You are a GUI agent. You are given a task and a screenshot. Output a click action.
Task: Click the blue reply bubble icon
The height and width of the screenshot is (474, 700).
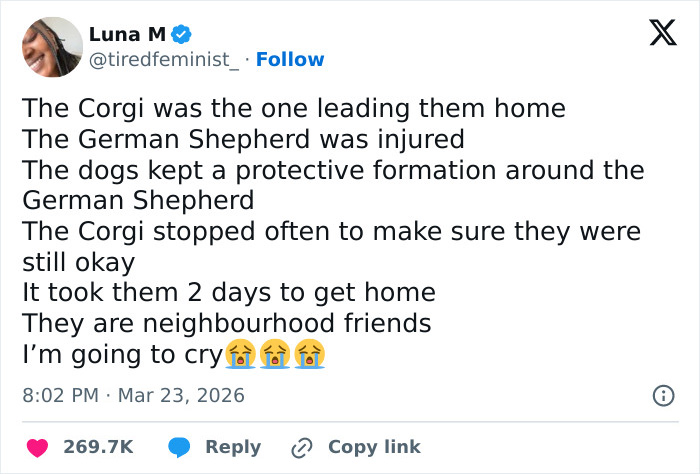pyautogui.click(x=180, y=447)
